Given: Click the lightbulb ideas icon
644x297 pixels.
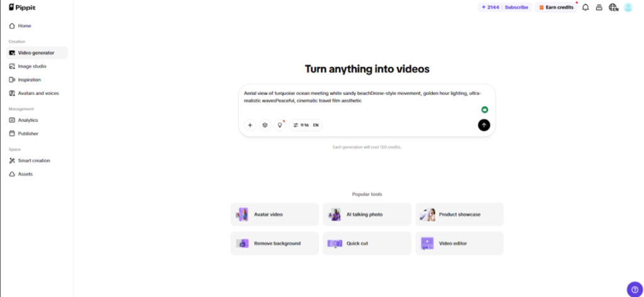Looking at the screenshot, I should point(280,125).
